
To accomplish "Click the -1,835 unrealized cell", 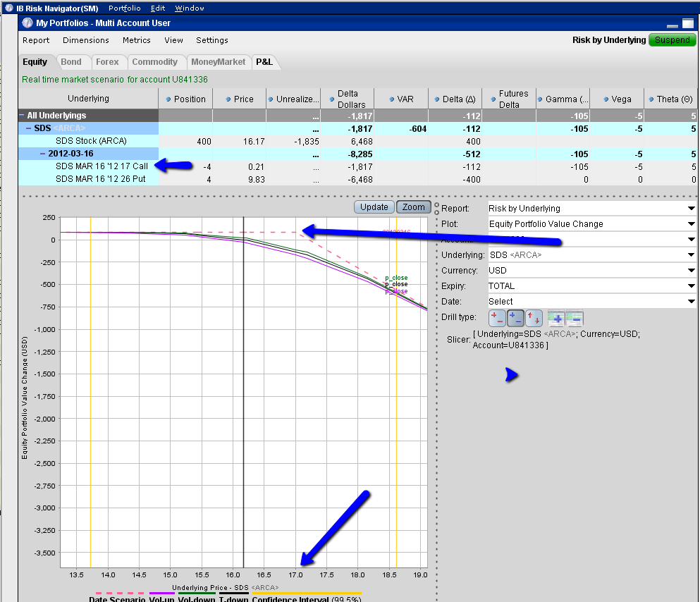I will point(306,142).
